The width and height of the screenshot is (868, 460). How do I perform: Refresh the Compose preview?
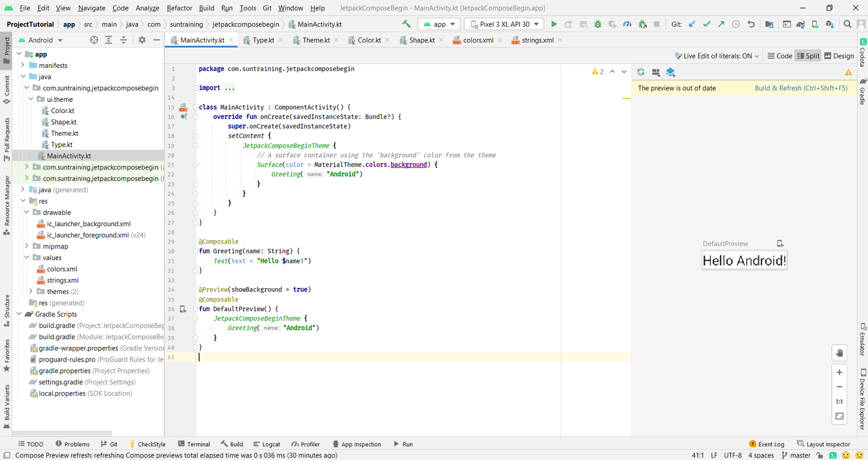(x=641, y=72)
